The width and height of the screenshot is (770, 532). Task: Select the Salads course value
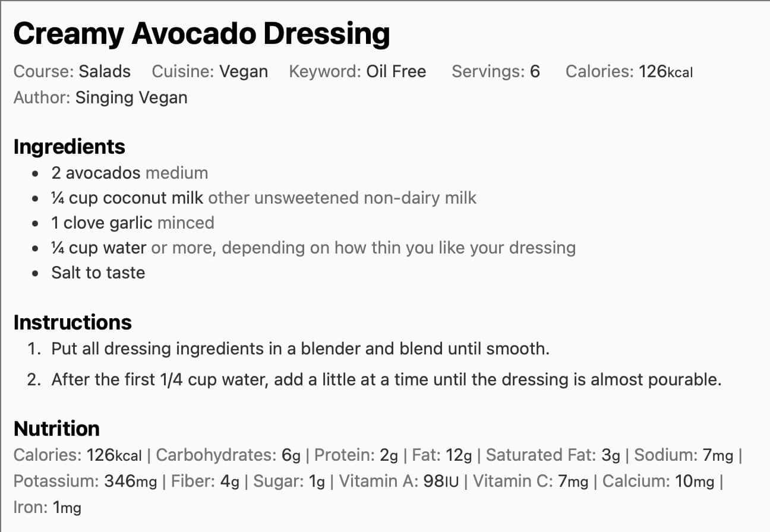(x=105, y=72)
